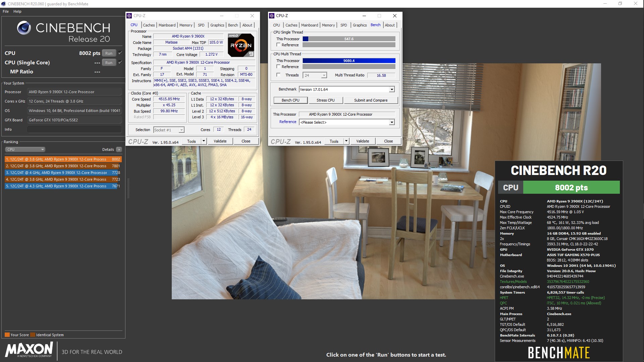Click the Reference link label in Bench tab
This screenshot has height=362, width=644.
pyautogui.click(x=288, y=122)
